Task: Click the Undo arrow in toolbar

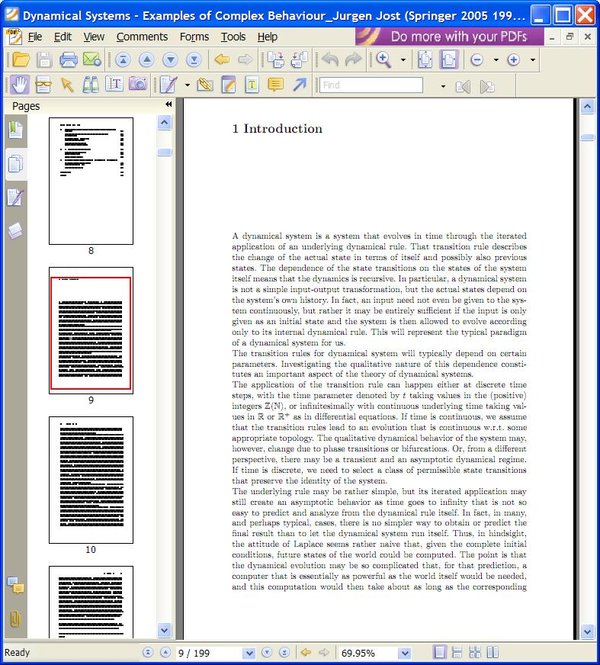Action: [x=329, y=60]
